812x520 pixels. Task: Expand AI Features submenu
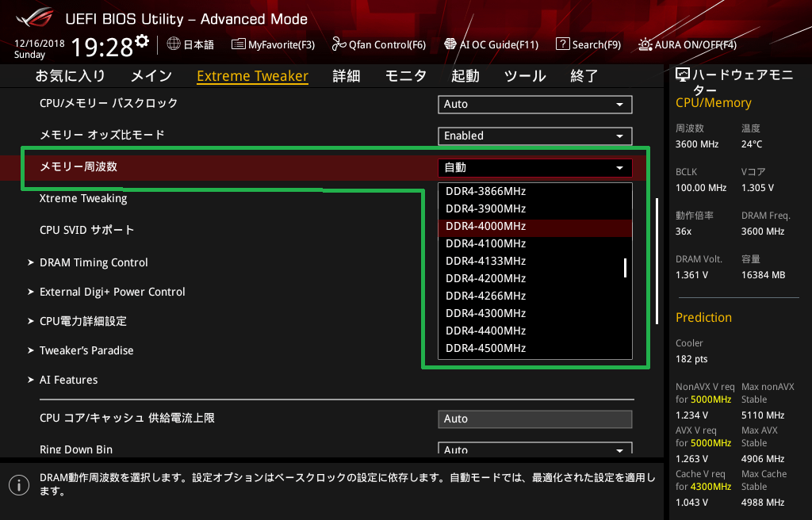coord(63,380)
